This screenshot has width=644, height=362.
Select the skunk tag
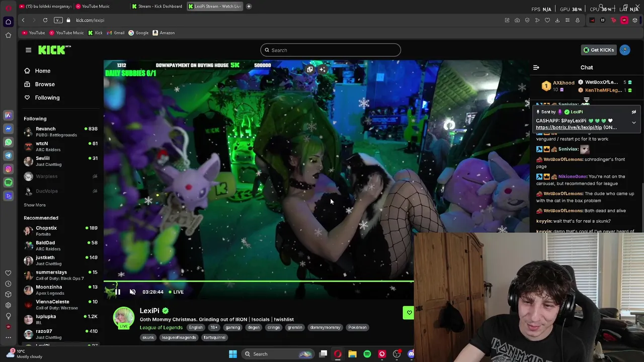148,337
